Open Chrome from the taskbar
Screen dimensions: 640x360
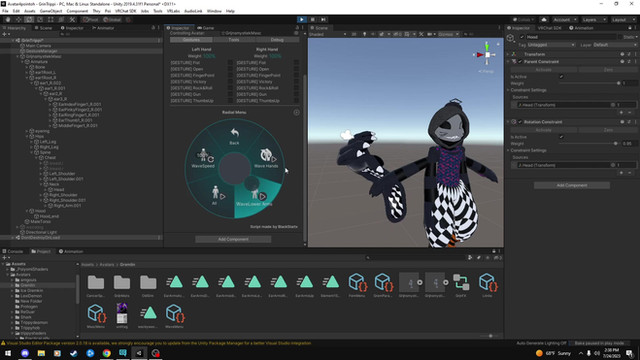pyautogui.click(x=107, y=353)
